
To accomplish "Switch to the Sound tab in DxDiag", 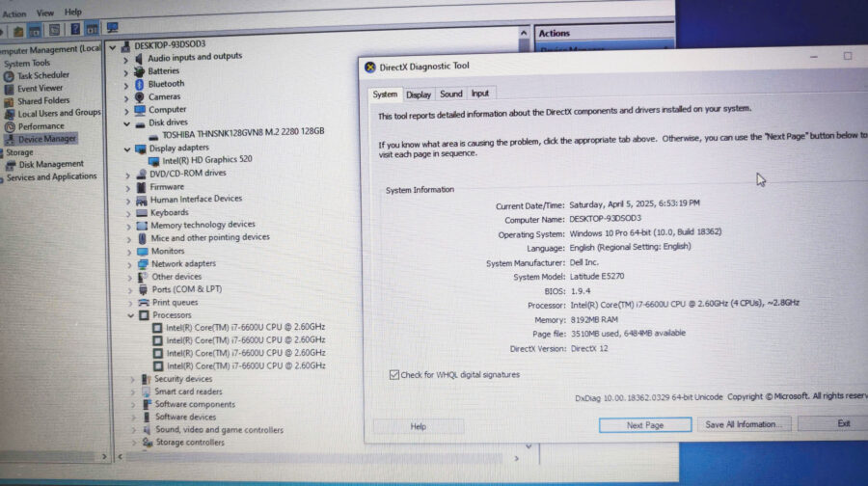I will point(450,94).
